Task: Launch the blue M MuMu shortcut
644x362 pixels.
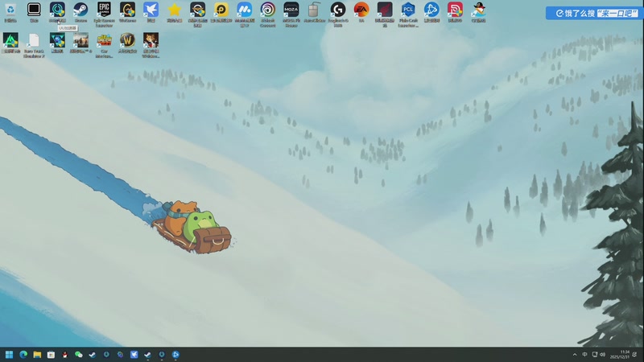Action: pos(245,14)
